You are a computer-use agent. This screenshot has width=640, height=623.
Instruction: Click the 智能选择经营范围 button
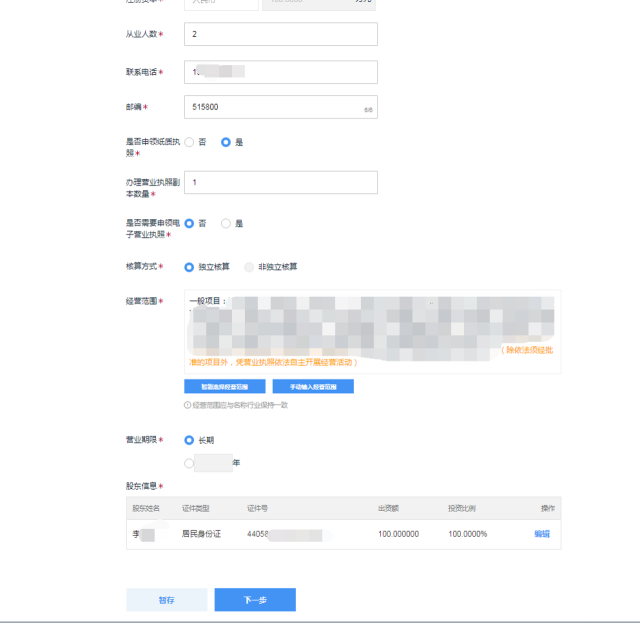coord(225,386)
